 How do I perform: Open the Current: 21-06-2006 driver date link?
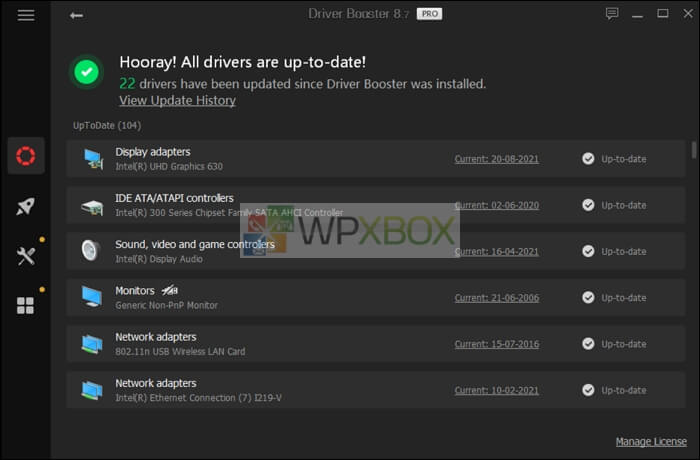[x=496, y=298]
